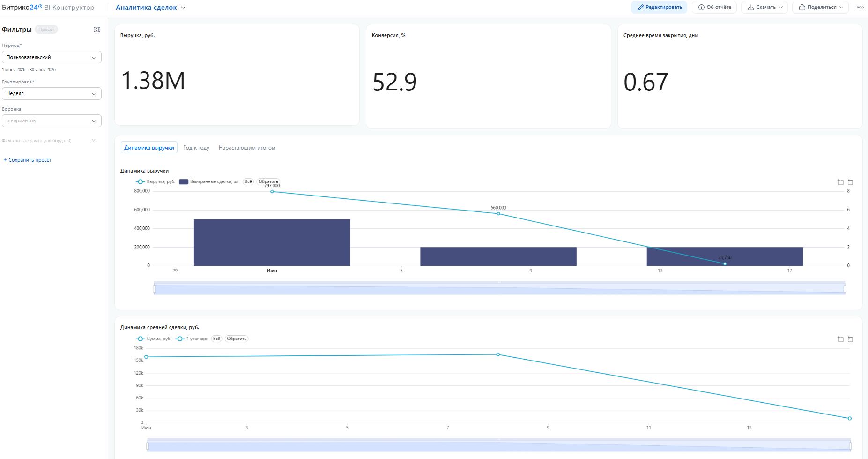
Task: Click the Редактировать edit button
Action: tap(659, 8)
